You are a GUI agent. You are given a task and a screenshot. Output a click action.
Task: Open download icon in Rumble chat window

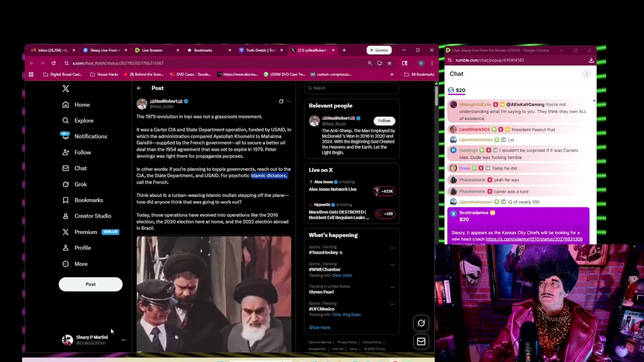click(591, 60)
